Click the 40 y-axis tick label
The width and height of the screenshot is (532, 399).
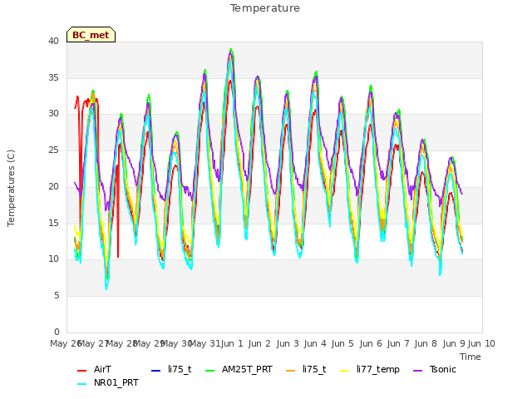coord(53,41)
